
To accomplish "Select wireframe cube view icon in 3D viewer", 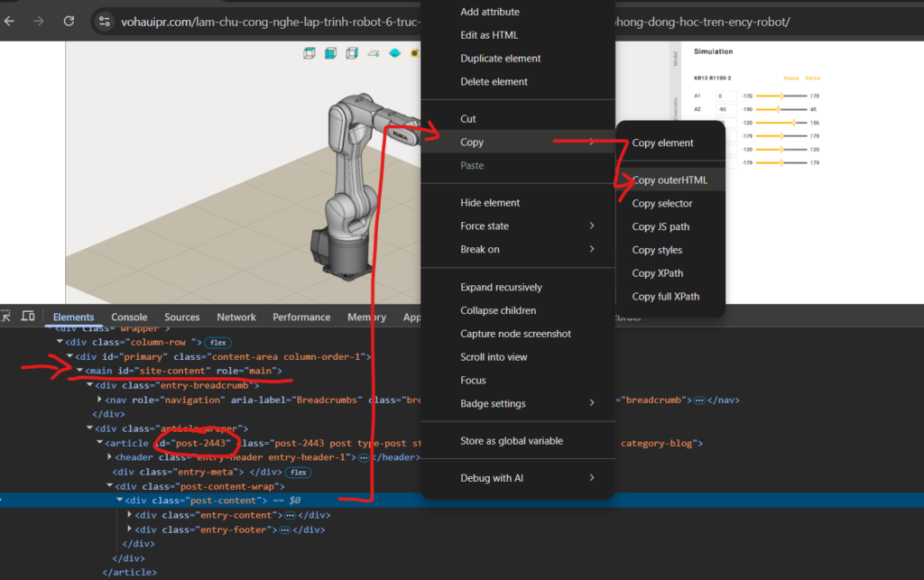I will [310, 53].
